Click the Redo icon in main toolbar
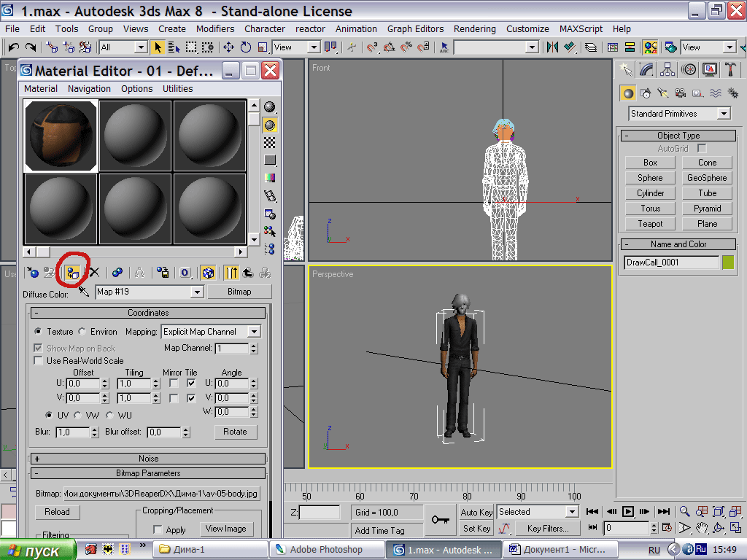This screenshot has height=560, width=747. (31, 47)
